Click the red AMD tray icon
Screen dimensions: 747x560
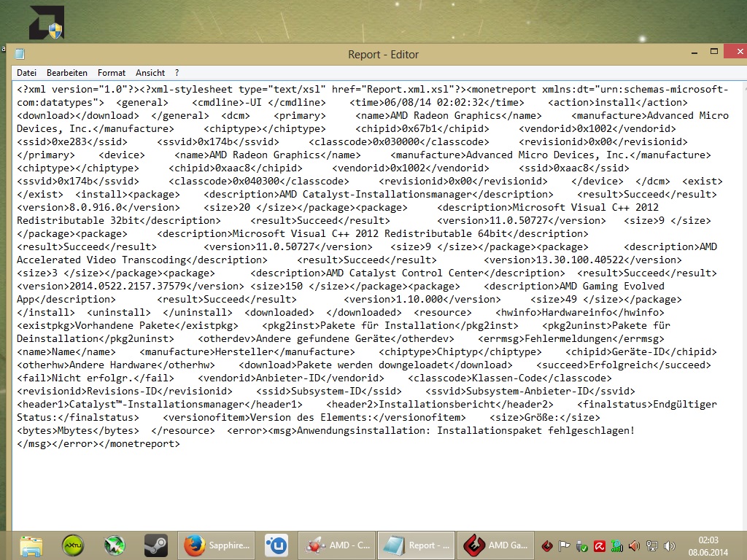[x=547, y=546]
